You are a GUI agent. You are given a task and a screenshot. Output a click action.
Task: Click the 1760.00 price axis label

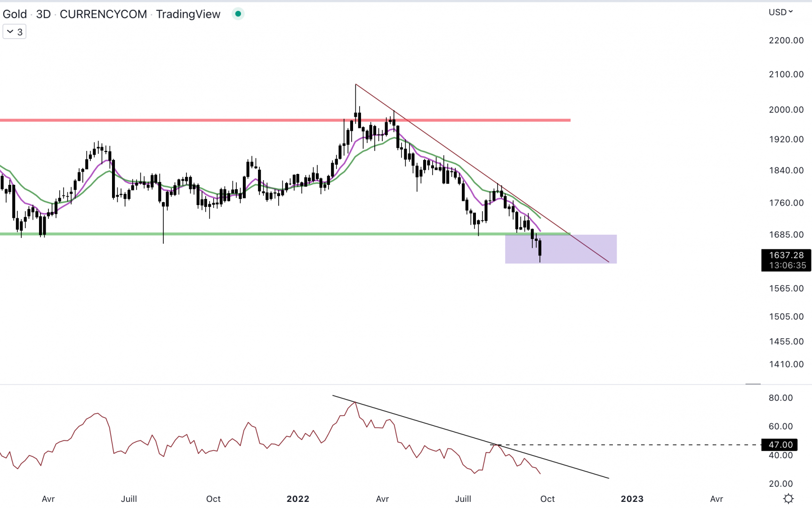[786, 203]
